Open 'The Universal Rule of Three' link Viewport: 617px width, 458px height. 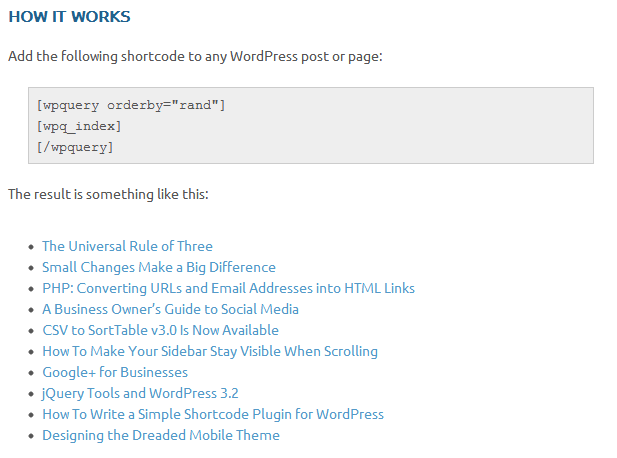(127, 246)
